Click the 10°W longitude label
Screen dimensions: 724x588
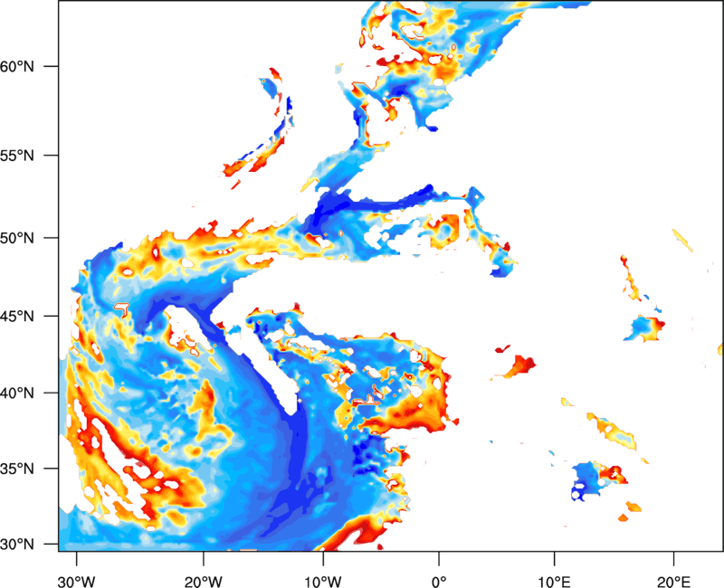(x=322, y=582)
